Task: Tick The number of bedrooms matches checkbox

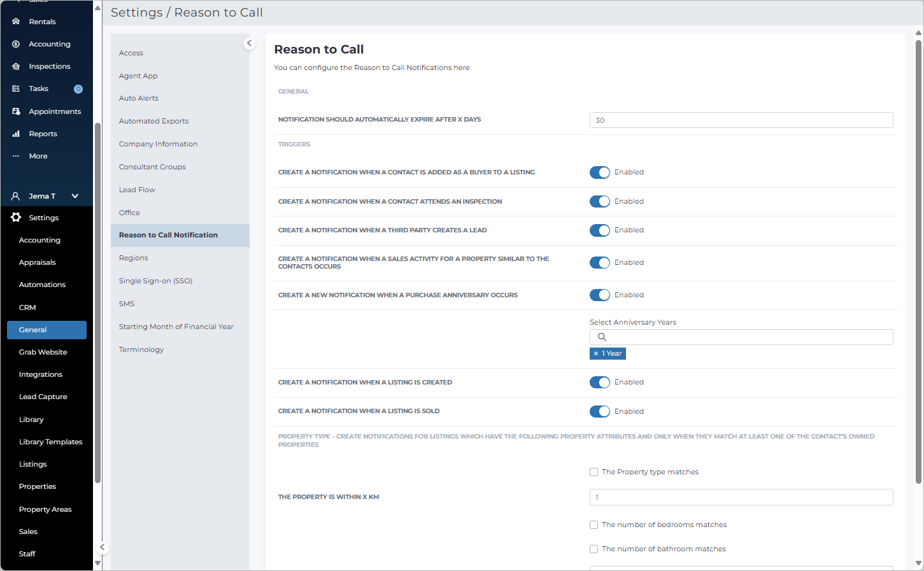Action: 594,525
